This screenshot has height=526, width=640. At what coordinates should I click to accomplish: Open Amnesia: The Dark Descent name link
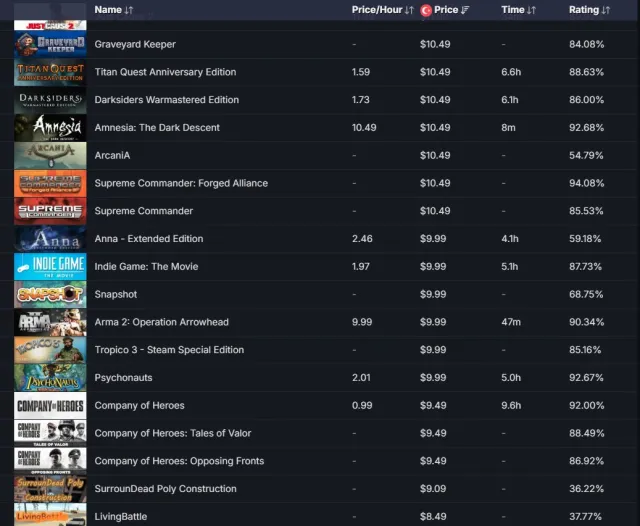(157, 127)
